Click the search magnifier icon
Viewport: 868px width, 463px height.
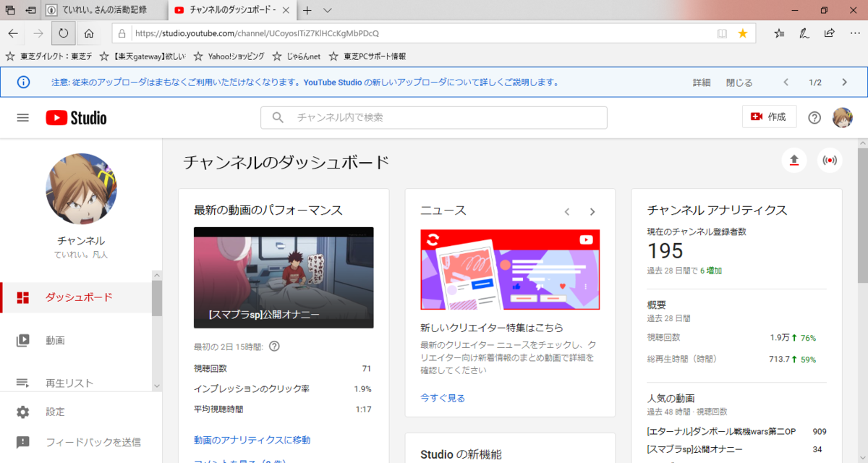coord(278,117)
